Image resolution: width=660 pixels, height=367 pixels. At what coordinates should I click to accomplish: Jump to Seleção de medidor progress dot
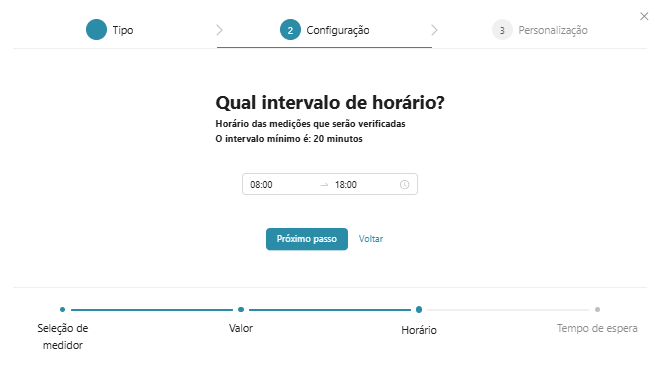coord(62,309)
